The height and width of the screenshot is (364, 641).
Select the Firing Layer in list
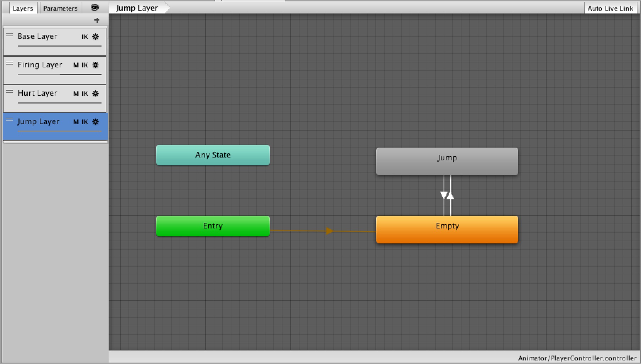pyautogui.click(x=40, y=65)
